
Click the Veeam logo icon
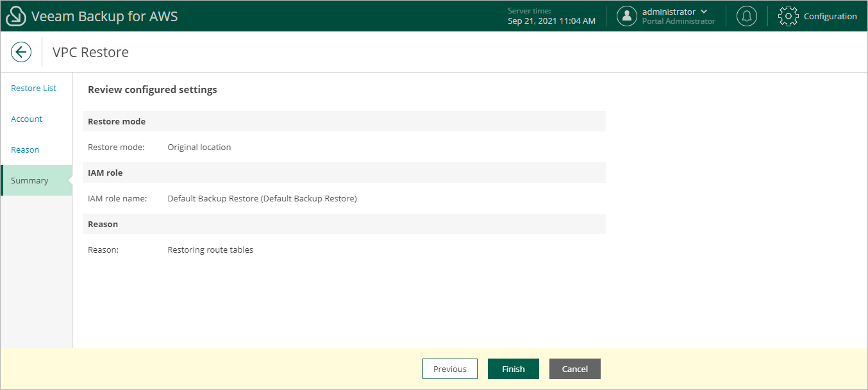tap(16, 16)
